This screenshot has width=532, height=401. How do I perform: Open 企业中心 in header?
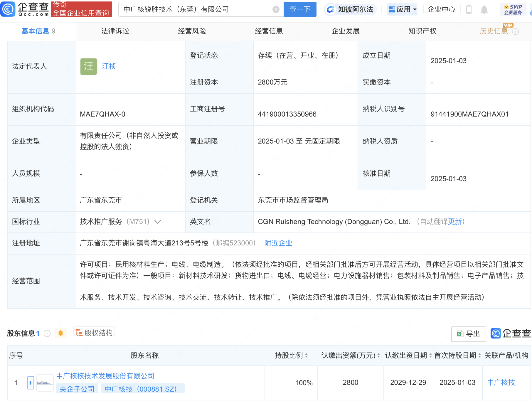tap(441, 9)
